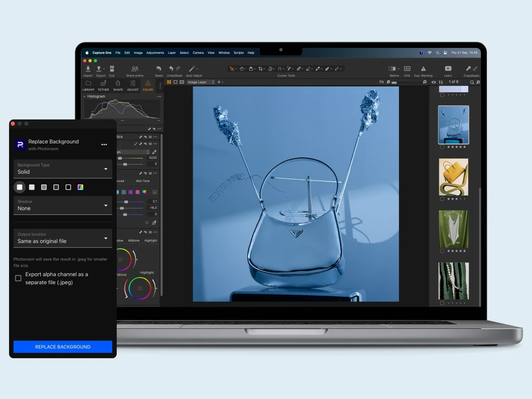Tick the checkbox under top partial thumbnail
The height and width of the screenshot is (399, 532).
pos(442,95)
